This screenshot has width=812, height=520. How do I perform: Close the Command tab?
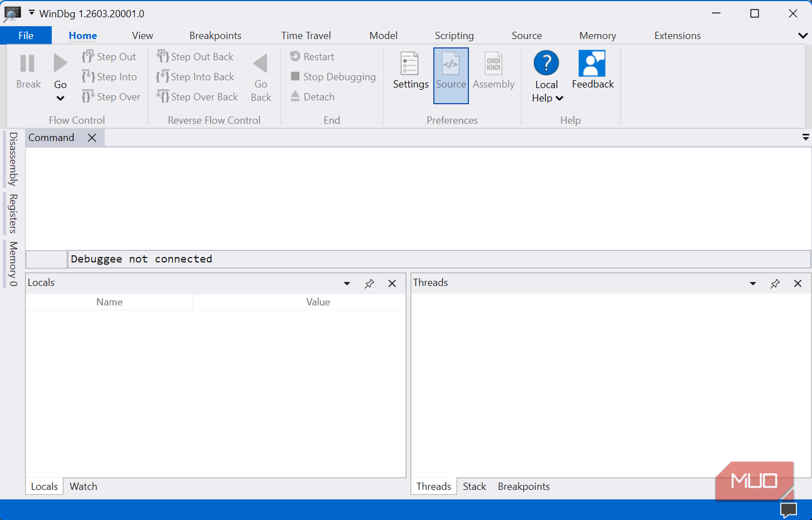[x=92, y=138]
